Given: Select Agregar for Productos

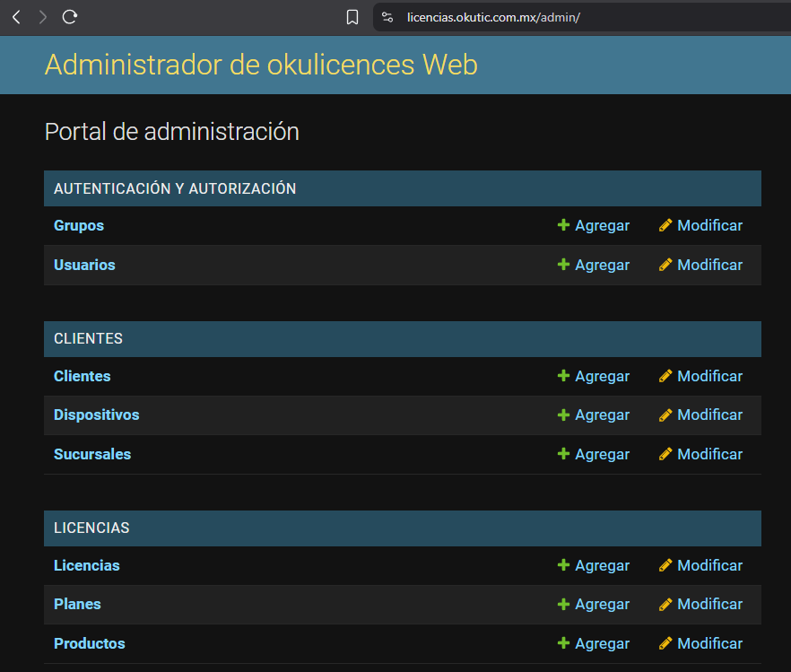Looking at the screenshot, I should [x=593, y=643].
